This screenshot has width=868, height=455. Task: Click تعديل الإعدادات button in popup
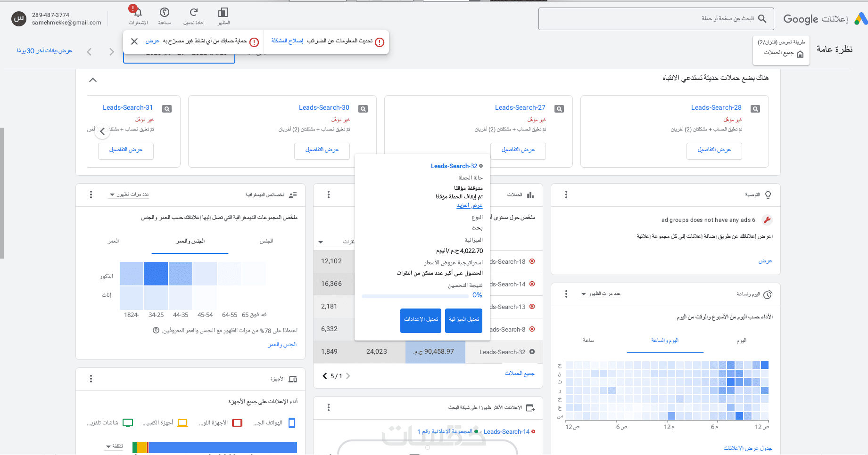[421, 320]
